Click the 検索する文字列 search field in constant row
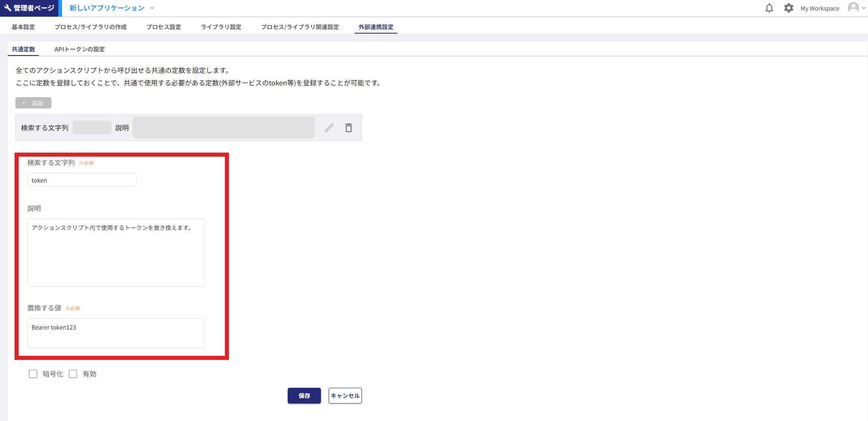 pos(92,128)
